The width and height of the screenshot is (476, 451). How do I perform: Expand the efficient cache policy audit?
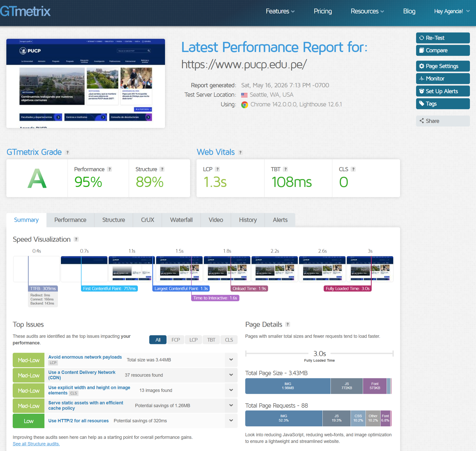[231, 406]
